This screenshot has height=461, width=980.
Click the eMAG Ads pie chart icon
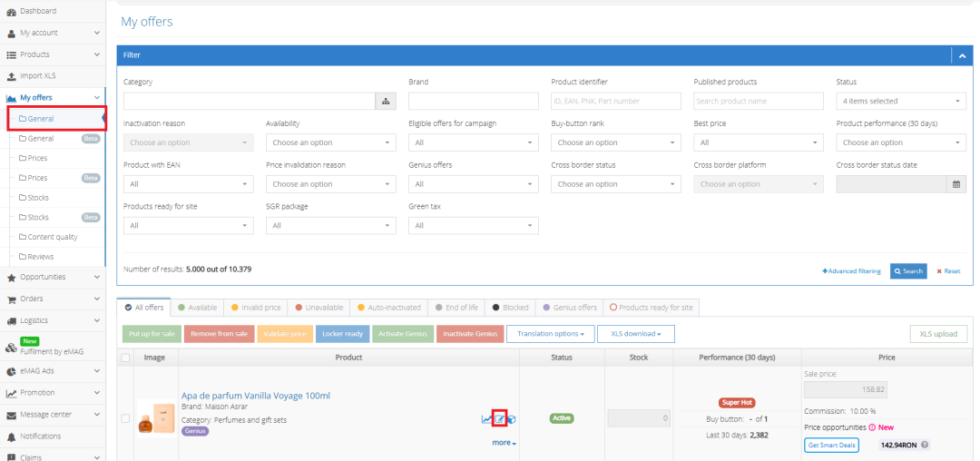(11, 371)
